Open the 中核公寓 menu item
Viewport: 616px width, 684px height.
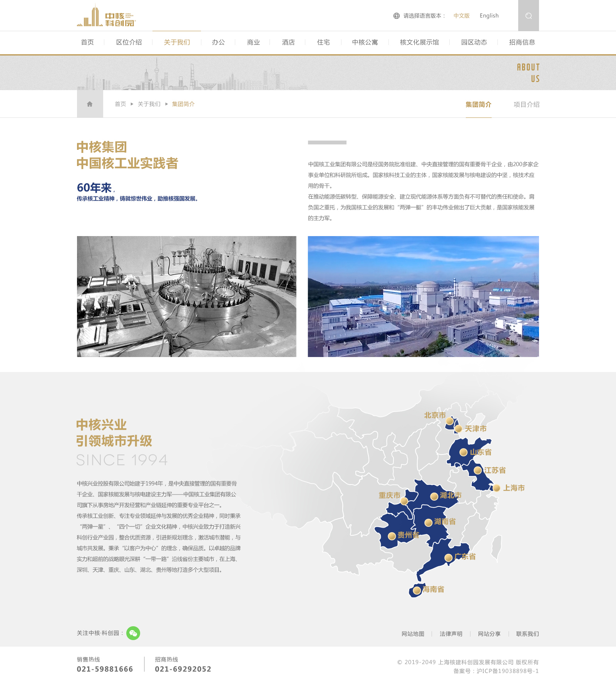[365, 42]
